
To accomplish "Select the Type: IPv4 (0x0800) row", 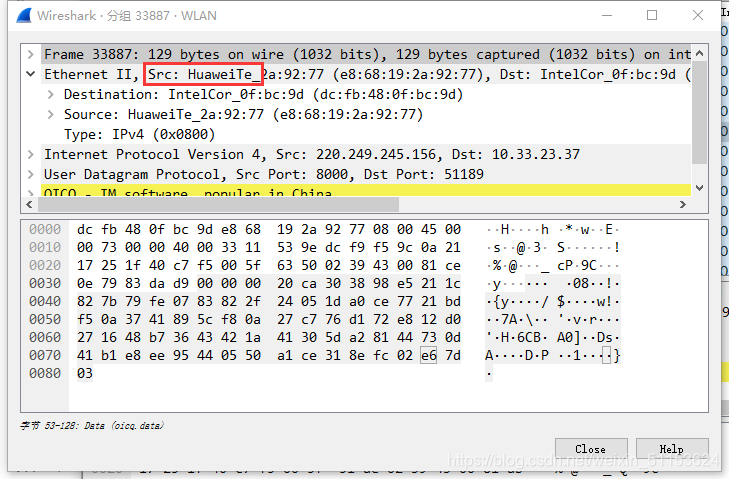I will (x=139, y=134).
